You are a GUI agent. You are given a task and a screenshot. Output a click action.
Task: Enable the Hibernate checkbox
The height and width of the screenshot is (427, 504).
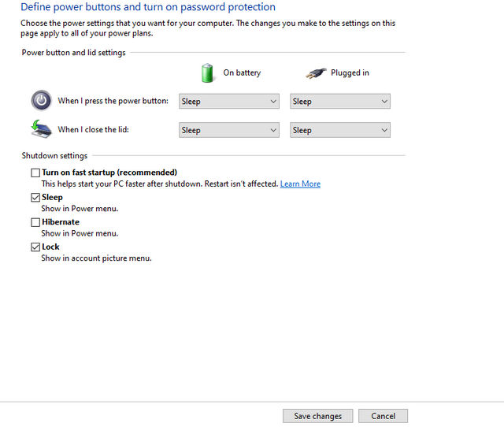pos(35,222)
